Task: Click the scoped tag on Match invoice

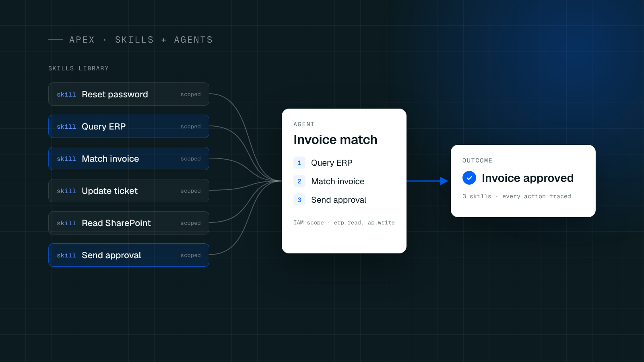Action: point(191,159)
